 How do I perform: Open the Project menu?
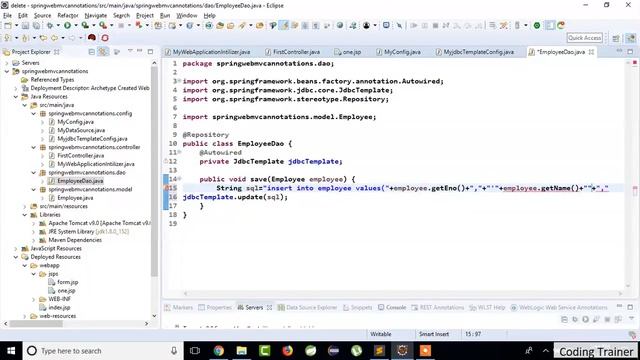click(x=144, y=16)
